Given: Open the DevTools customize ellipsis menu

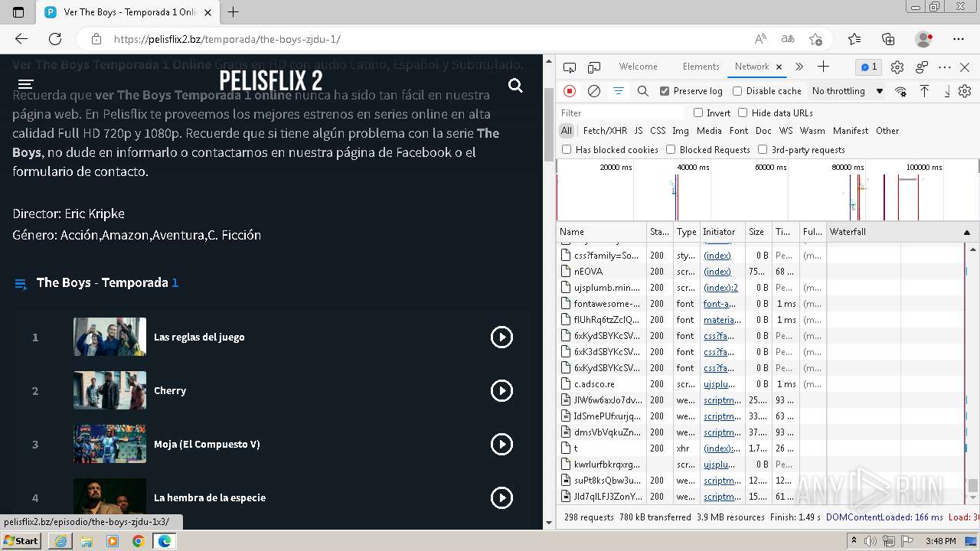Looking at the screenshot, I should [x=945, y=67].
